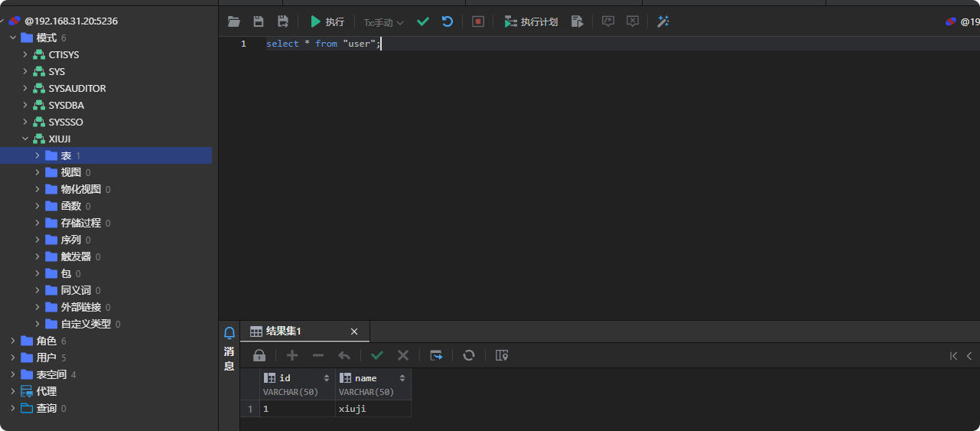Open the Tx:手动 transaction mode dropdown
980x431 pixels.
(383, 22)
